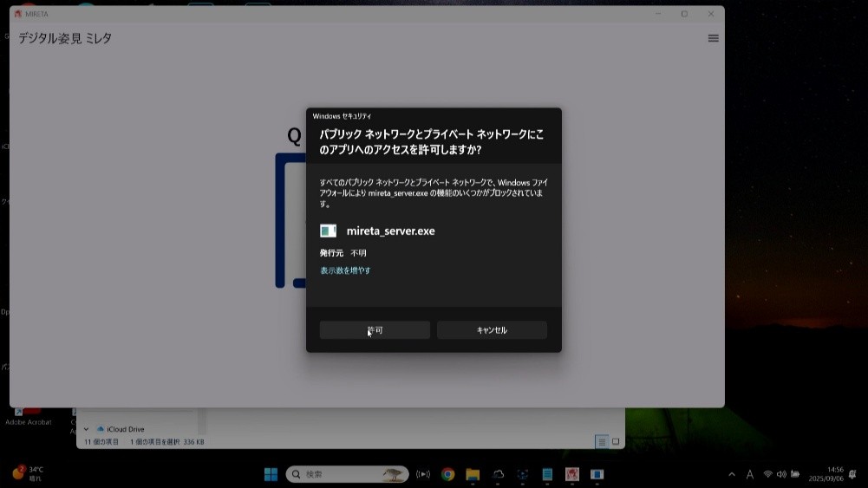Collapse the iCloud Drive tree item
The width and height of the screenshot is (868, 488).
click(x=86, y=429)
